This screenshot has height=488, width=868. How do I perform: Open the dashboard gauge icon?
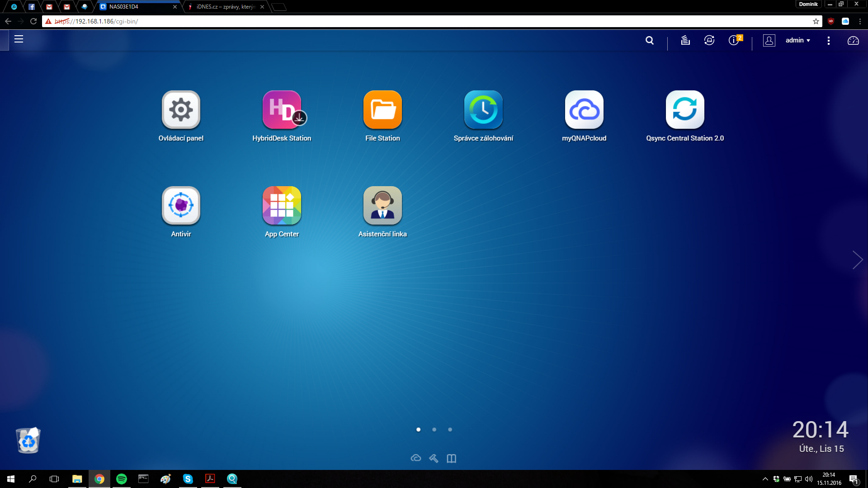(853, 41)
